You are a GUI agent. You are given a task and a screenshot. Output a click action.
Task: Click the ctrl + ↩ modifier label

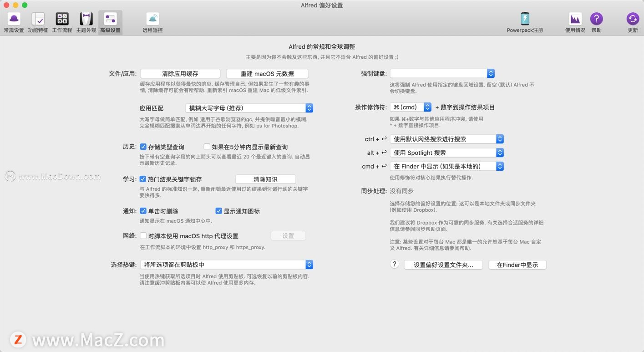[376, 139]
